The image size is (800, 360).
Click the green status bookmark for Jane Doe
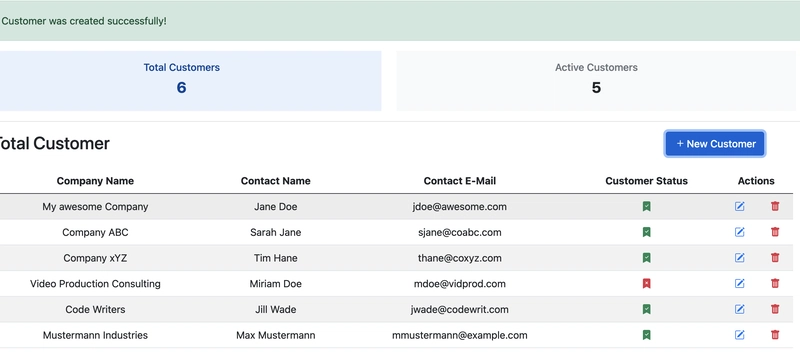point(646,207)
